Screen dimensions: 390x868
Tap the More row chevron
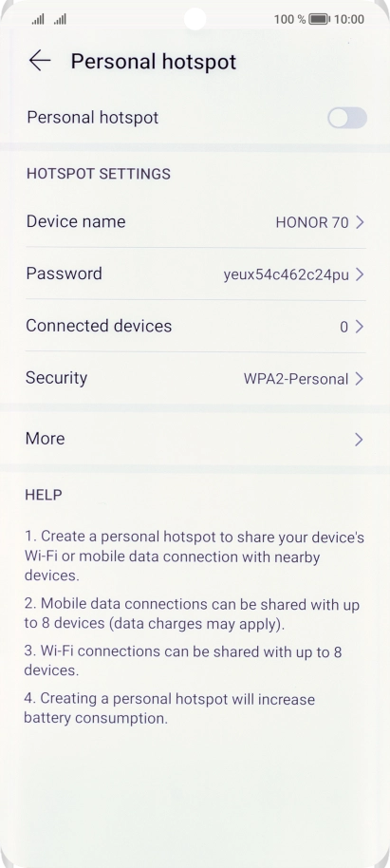360,440
